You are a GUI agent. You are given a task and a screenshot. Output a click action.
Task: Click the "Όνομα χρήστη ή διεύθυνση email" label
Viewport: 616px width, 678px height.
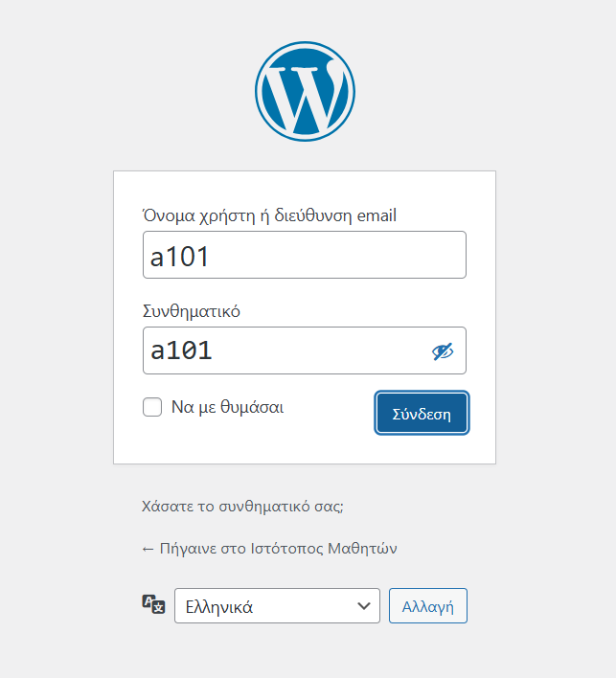click(x=269, y=215)
